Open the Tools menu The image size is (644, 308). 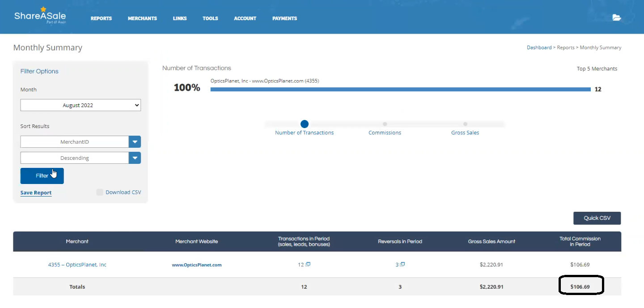pyautogui.click(x=210, y=18)
